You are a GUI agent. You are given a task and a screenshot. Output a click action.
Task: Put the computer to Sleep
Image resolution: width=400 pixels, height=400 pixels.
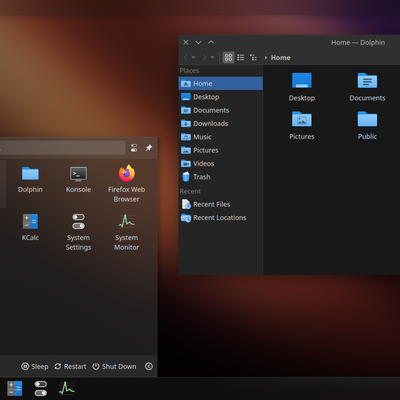pyautogui.click(x=35, y=366)
